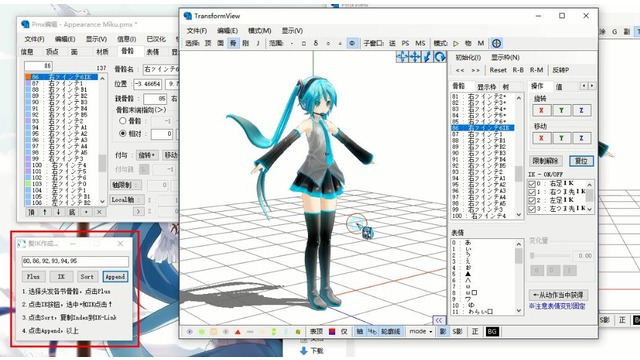Image resolution: width=640 pixels, height=360 pixels.
Task: Click the green play triangle mode icon
Action: [x=456, y=43]
